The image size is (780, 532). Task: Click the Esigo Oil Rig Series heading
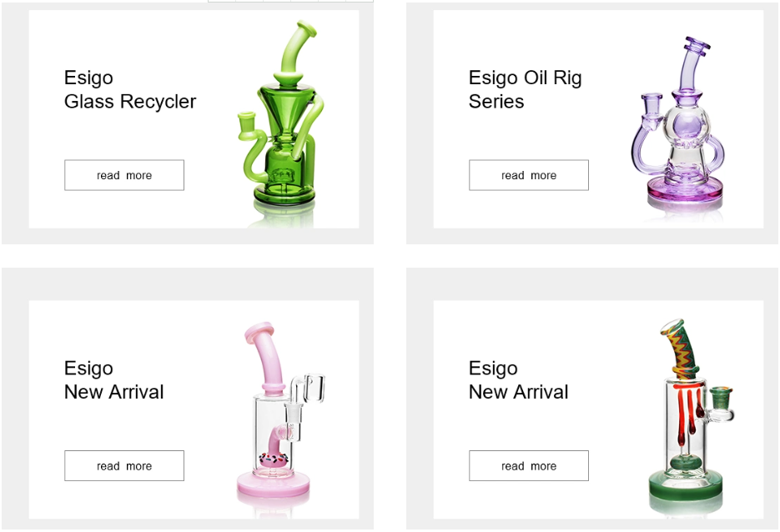tap(525, 89)
